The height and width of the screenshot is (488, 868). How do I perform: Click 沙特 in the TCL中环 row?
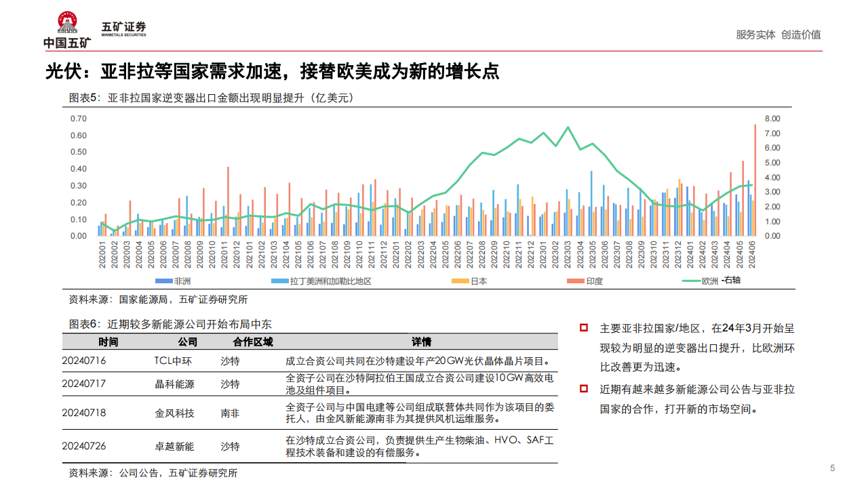tap(231, 361)
